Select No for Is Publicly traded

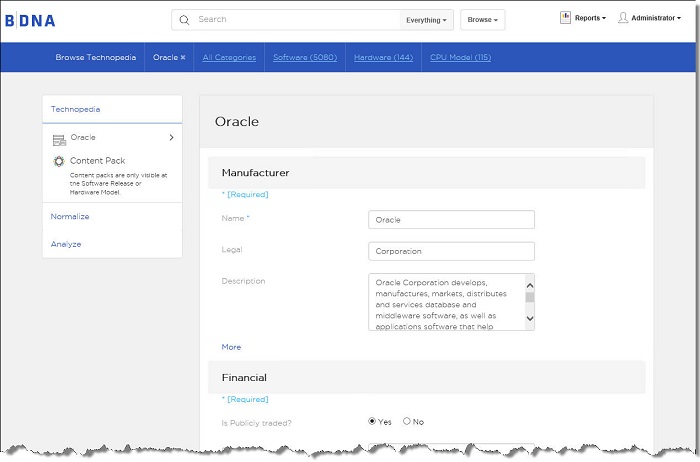point(406,421)
